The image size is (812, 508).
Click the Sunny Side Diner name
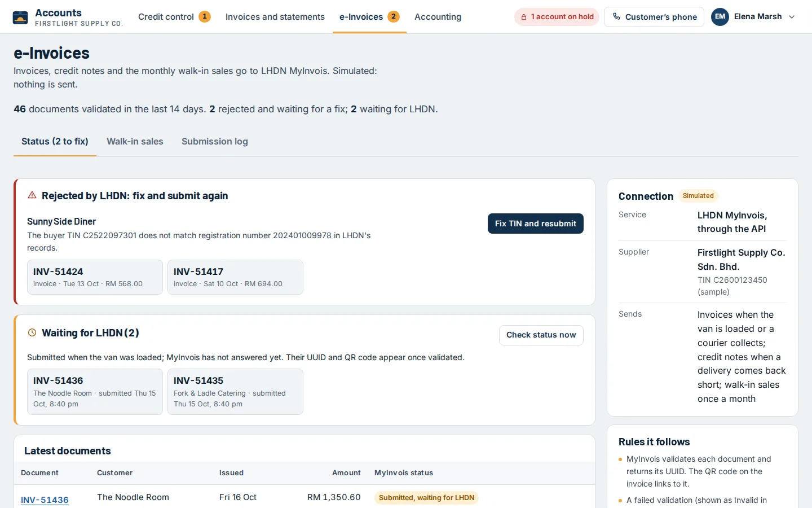61,221
